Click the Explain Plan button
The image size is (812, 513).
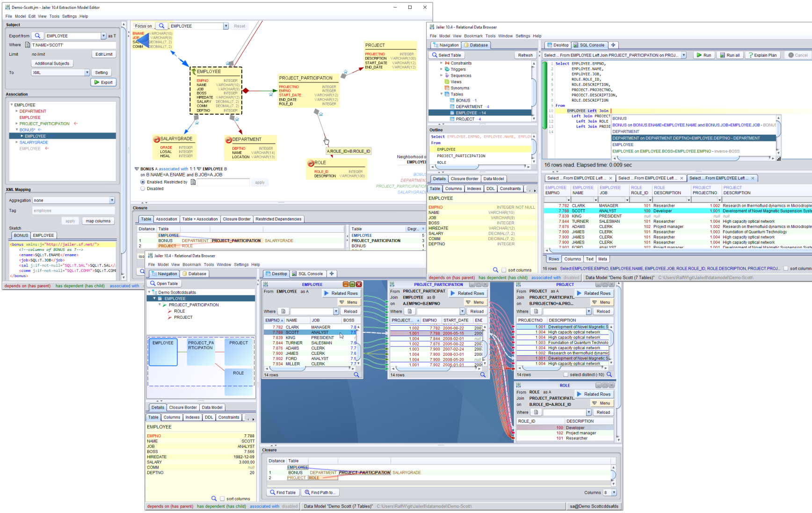coord(762,55)
